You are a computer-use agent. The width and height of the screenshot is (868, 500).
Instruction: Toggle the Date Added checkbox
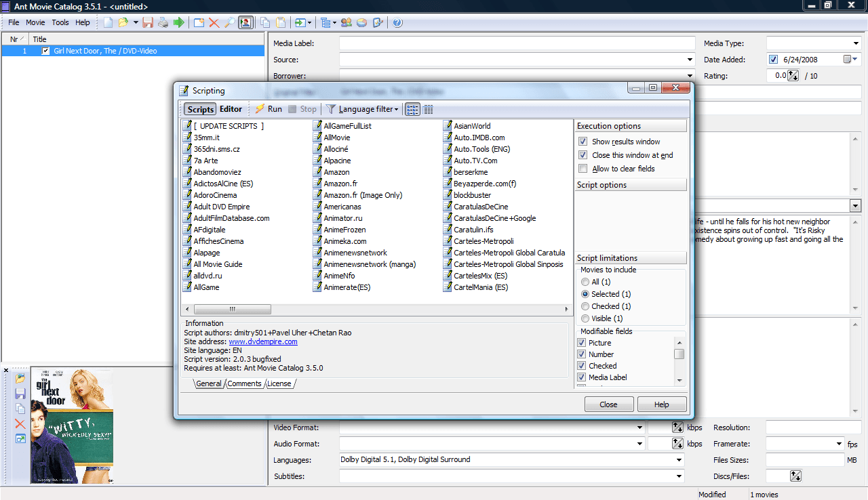774,60
